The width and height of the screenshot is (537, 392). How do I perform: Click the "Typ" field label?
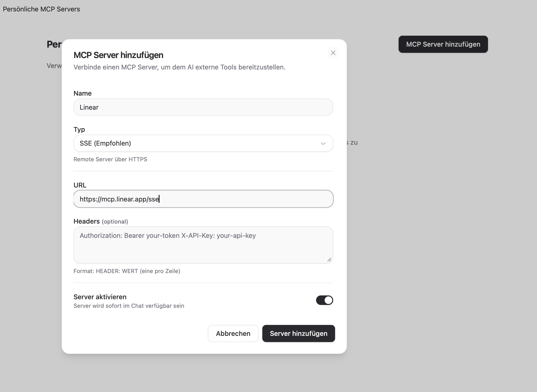[79, 129]
